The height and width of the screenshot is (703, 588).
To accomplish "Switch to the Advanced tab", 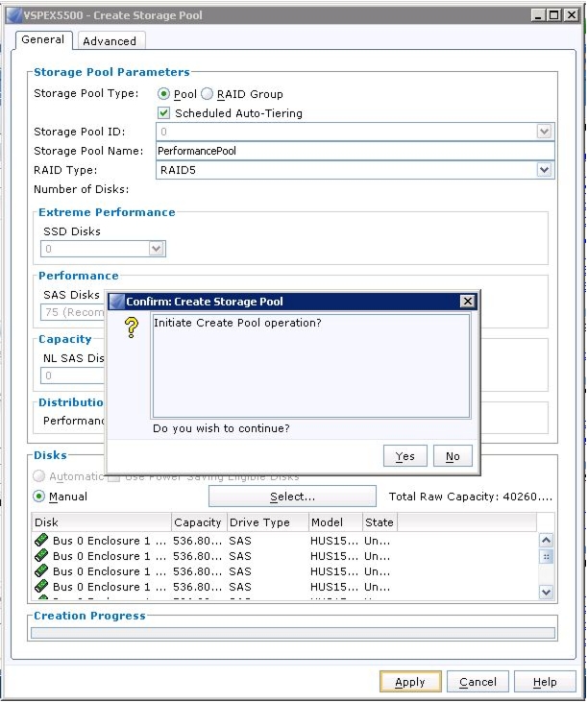I will point(110,40).
